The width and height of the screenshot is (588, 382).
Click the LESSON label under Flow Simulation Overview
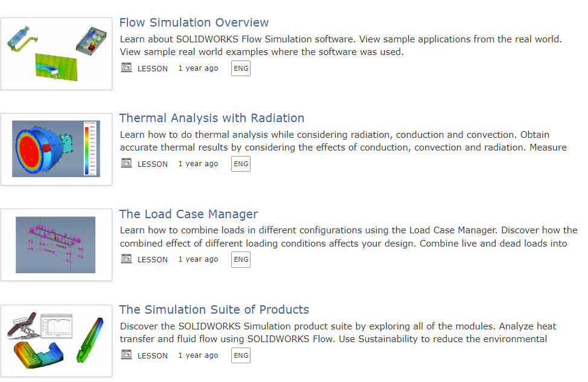pyautogui.click(x=153, y=68)
